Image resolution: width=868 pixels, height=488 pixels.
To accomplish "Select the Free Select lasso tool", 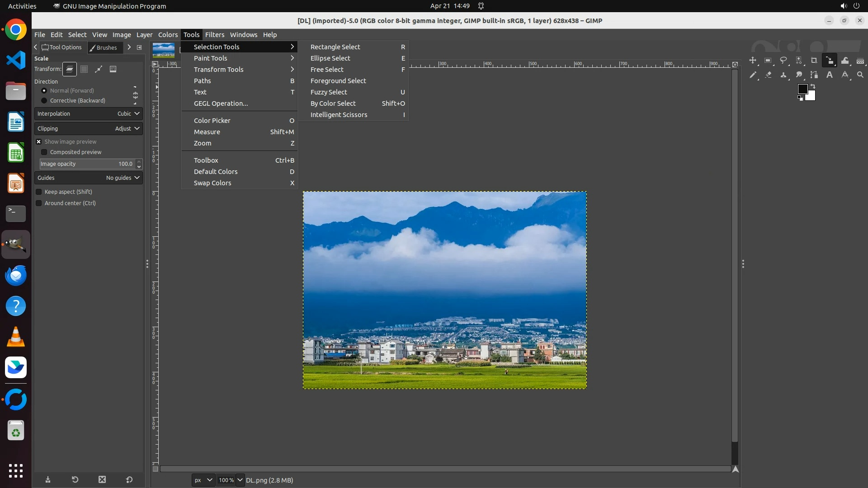I will pyautogui.click(x=783, y=61).
